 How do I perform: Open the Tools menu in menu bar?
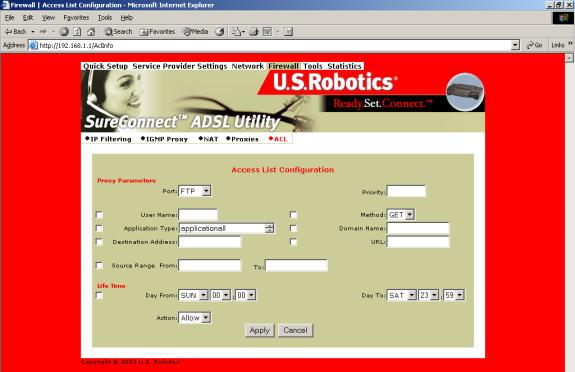point(105,18)
